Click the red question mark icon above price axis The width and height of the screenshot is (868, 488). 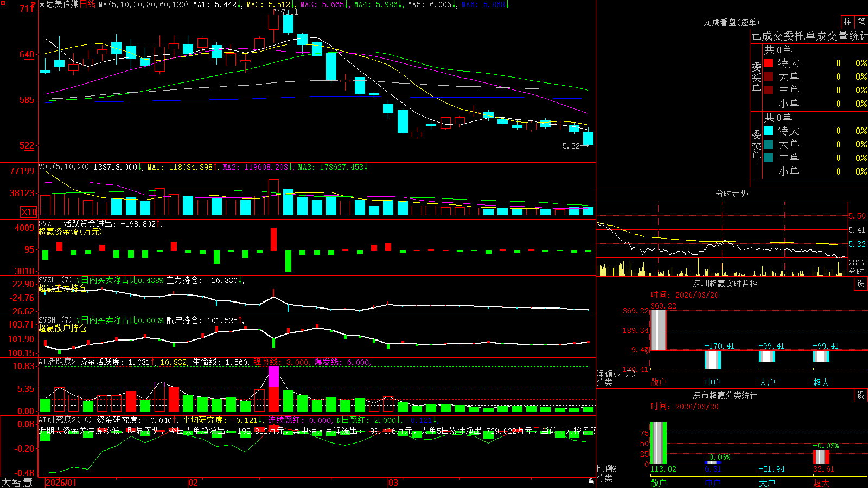[x=33, y=5]
